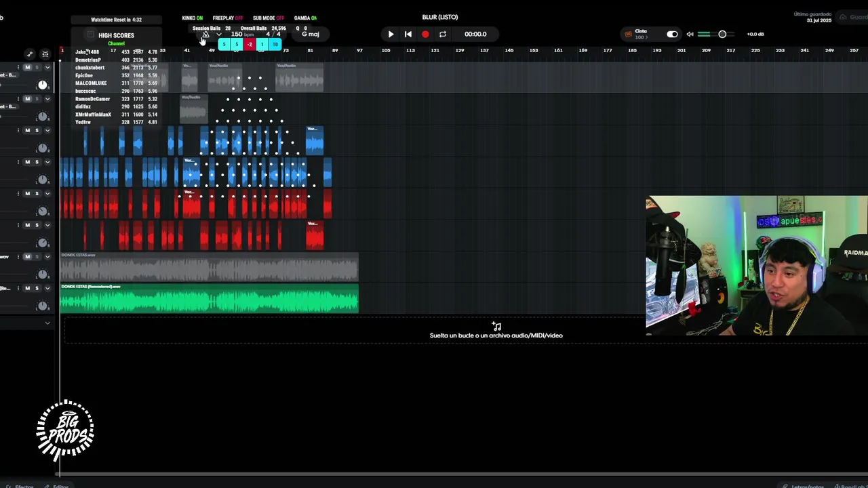
Task: Mute output with the speaker icon
Action: click(690, 34)
